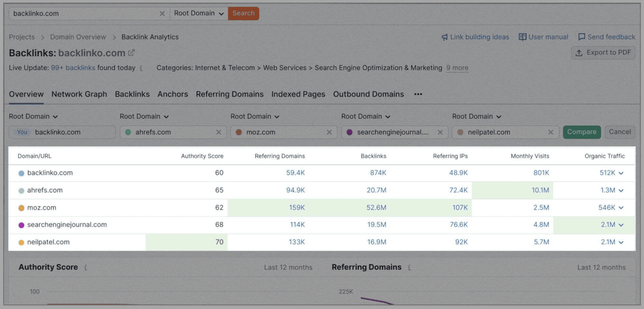644x309 pixels.
Task: Open Root Domain dropdown above neilpatel.com
Action: 477,117
